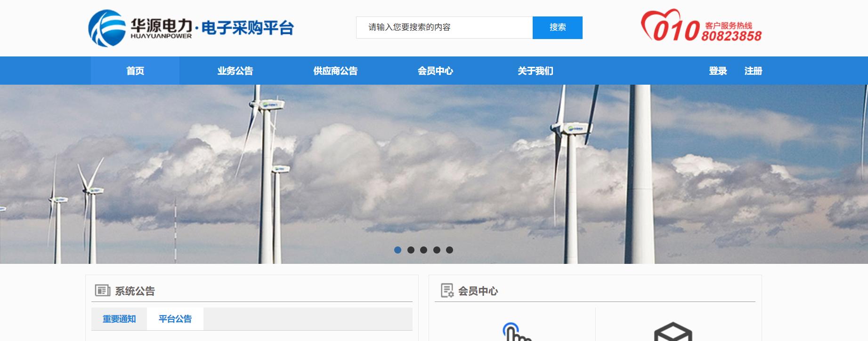
Task: Select the second carousel indicator dot
Action: pyautogui.click(x=411, y=250)
